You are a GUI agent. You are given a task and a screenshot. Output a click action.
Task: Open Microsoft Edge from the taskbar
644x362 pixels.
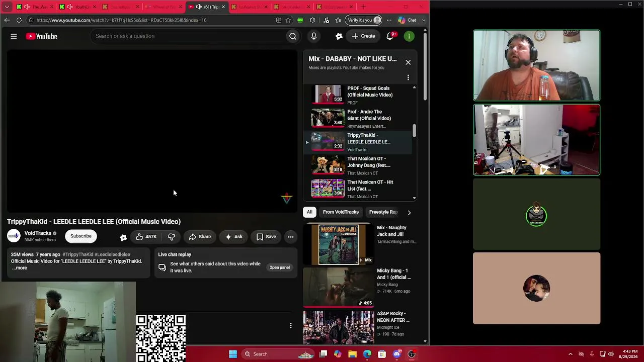click(x=367, y=354)
